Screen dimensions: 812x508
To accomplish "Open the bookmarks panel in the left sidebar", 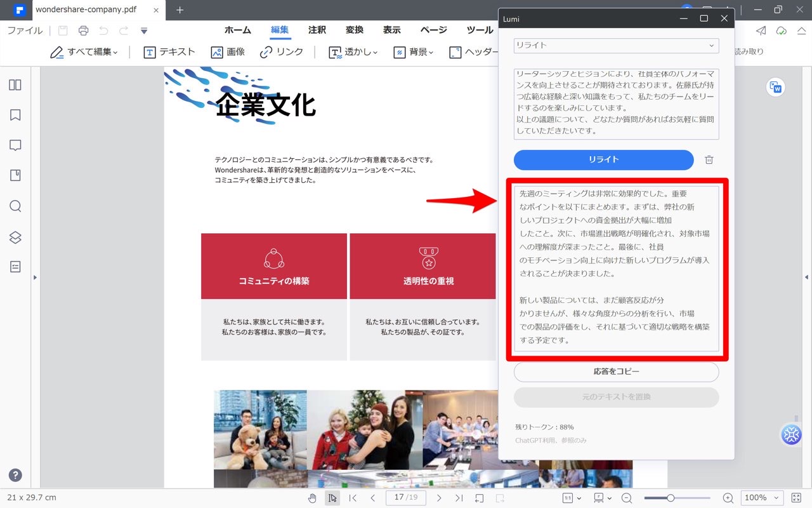I will (15, 115).
